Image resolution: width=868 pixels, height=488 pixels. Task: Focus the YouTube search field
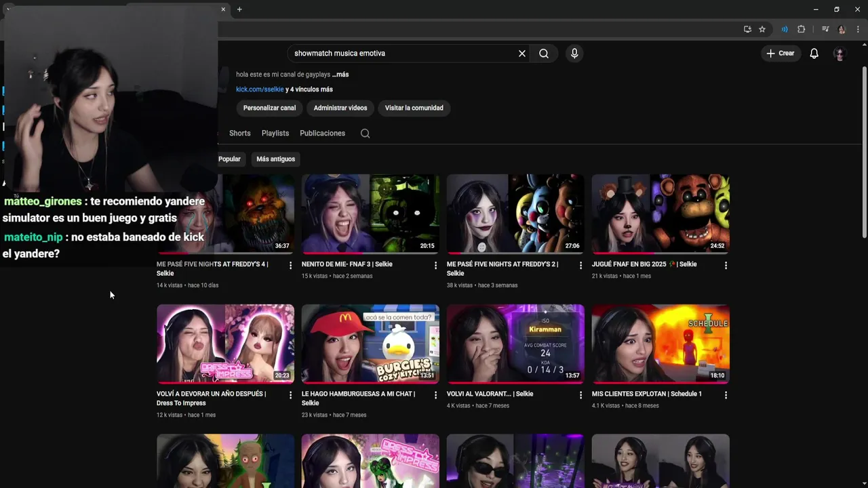[403, 54]
